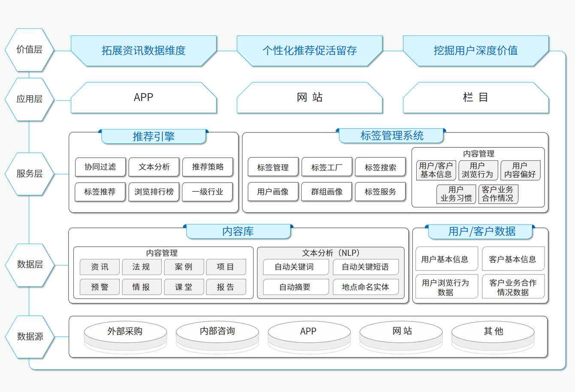Select the 个性化推荐促活留存 banner
Image resolution: width=575 pixels, height=392 pixels.
(310, 51)
